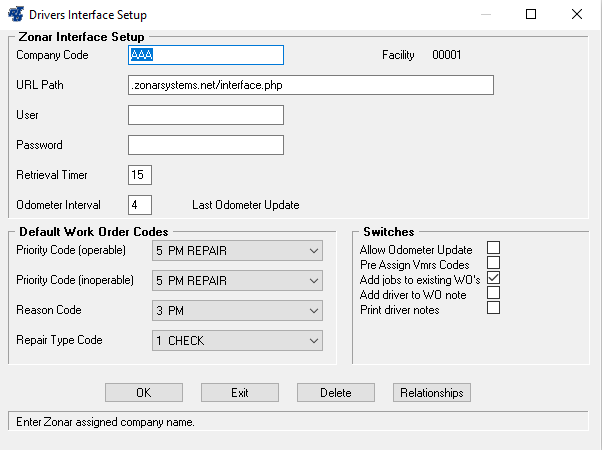Screen dimensions: 602x450
Task: Open the Reason Code dropdown
Action: (x=236, y=310)
